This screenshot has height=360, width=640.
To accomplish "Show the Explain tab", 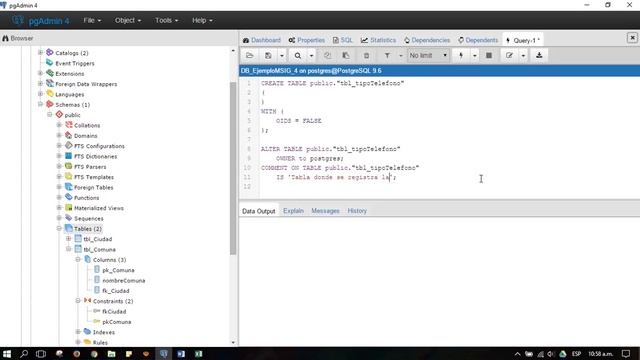I will coord(293,211).
